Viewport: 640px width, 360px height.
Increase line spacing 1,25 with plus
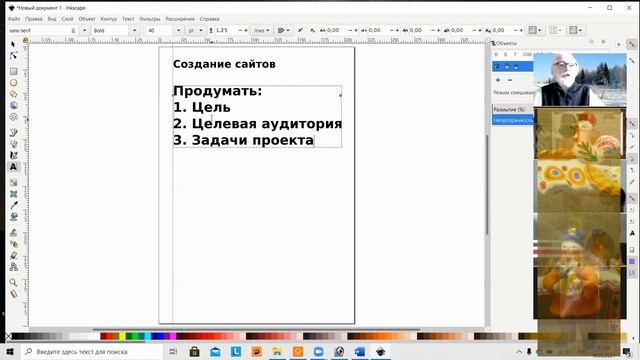pos(246,31)
